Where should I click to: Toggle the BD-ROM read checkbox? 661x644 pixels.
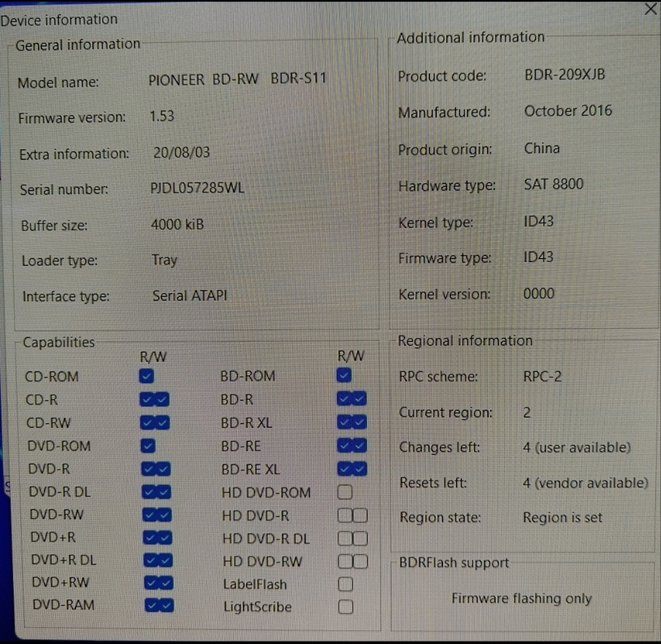tap(344, 375)
